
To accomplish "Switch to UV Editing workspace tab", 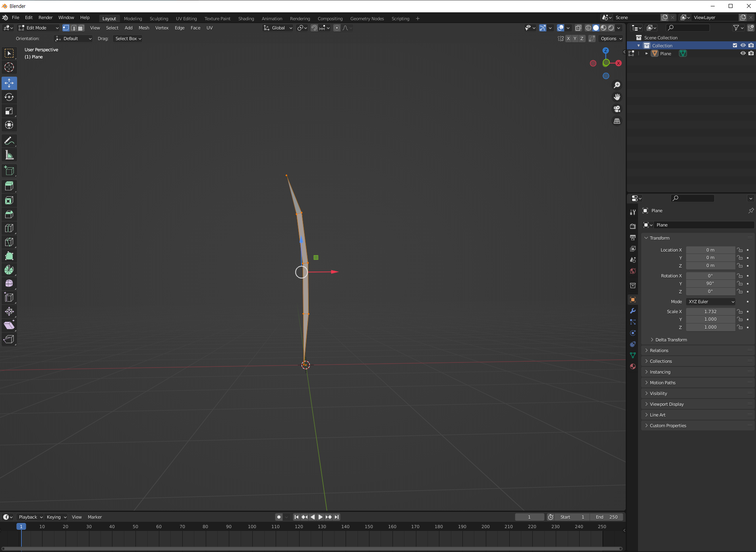I will (186, 19).
